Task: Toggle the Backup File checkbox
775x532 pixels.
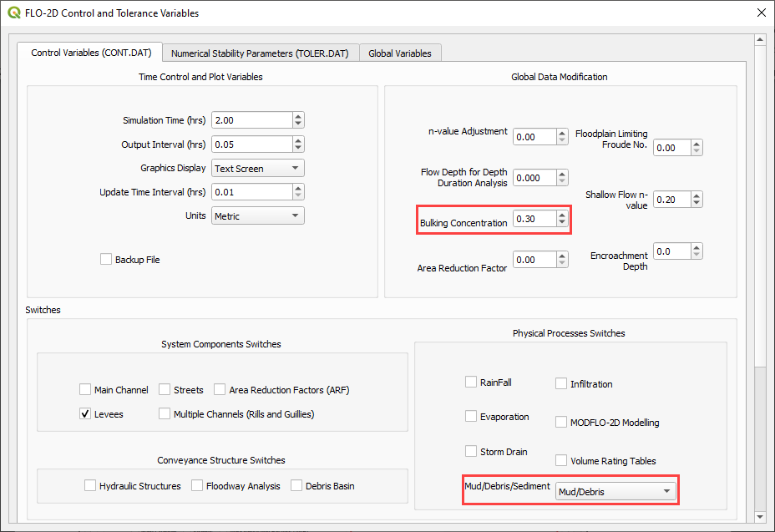Action: pyautogui.click(x=106, y=260)
